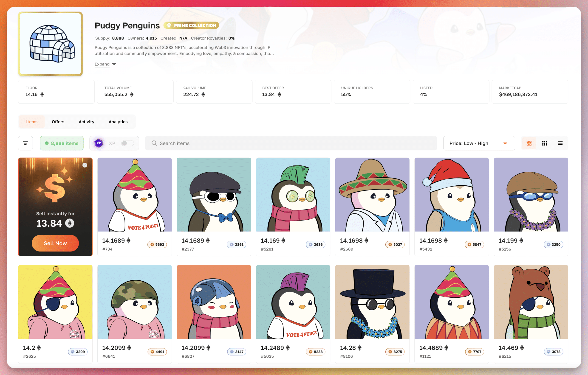
Task: Open penguin #2377 with bow tie
Action: click(214, 195)
